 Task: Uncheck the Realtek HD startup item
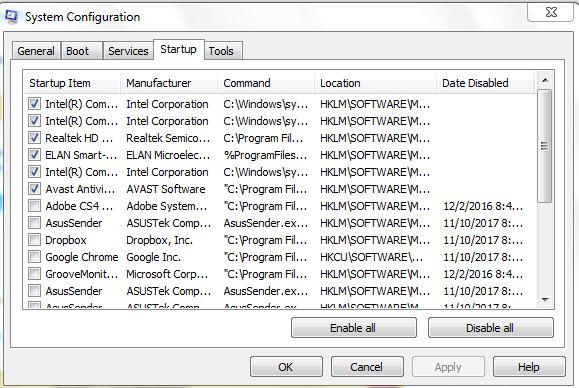tap(34, 138)
